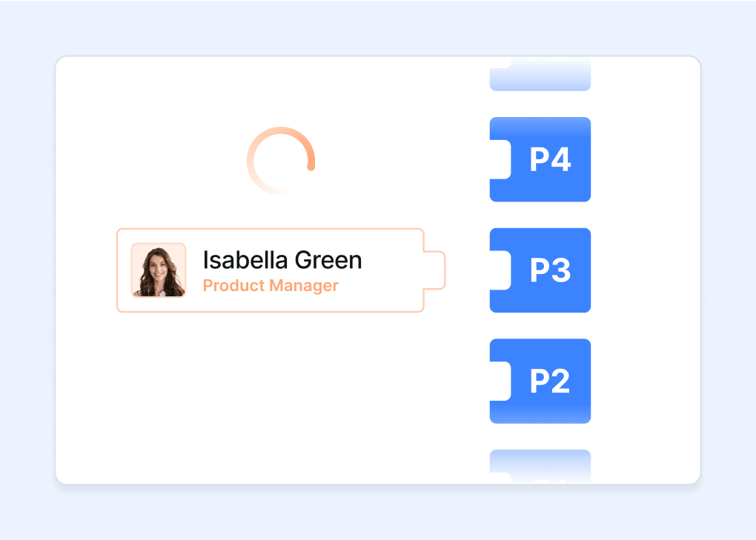Image resolution: width=756 pixels, height=540 pixels.
Task: Select the Product Manager role label
Action: (271, 286)
